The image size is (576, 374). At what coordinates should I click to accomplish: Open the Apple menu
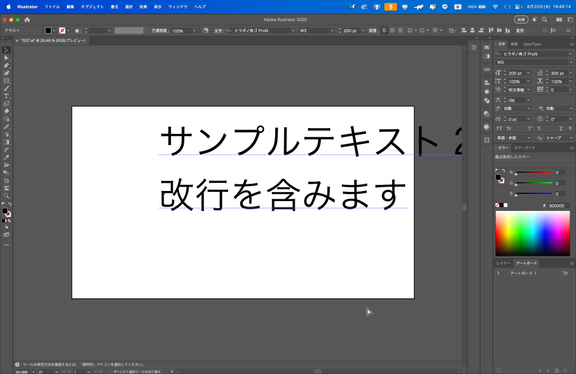point(8,7)
